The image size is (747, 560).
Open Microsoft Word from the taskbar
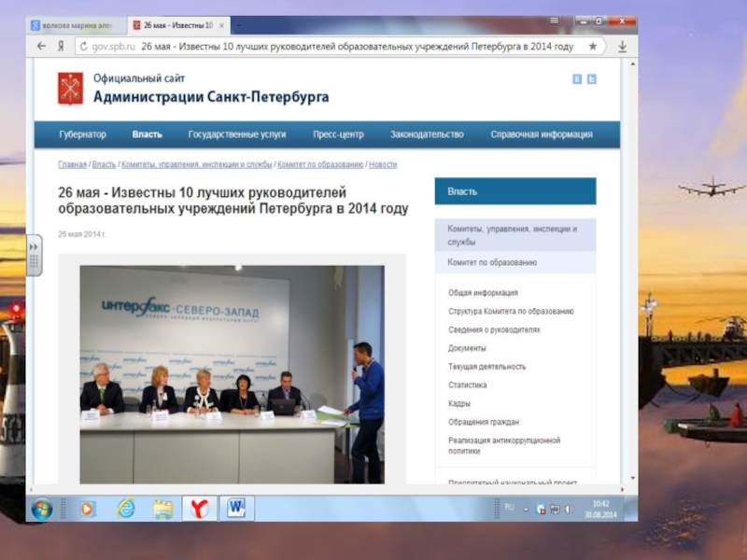coord(235,509)
